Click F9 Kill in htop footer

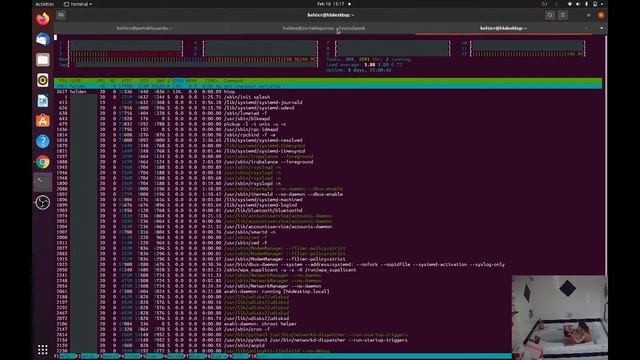point(239,356)
